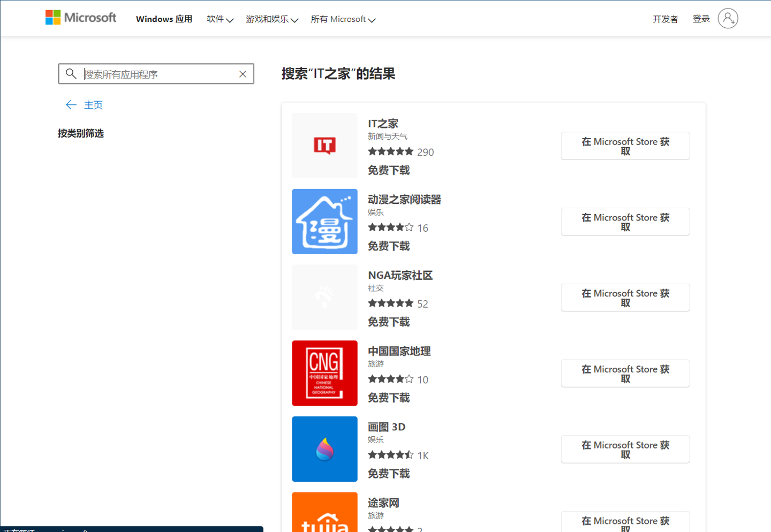Click the IT之家 star rating 290

400,152
